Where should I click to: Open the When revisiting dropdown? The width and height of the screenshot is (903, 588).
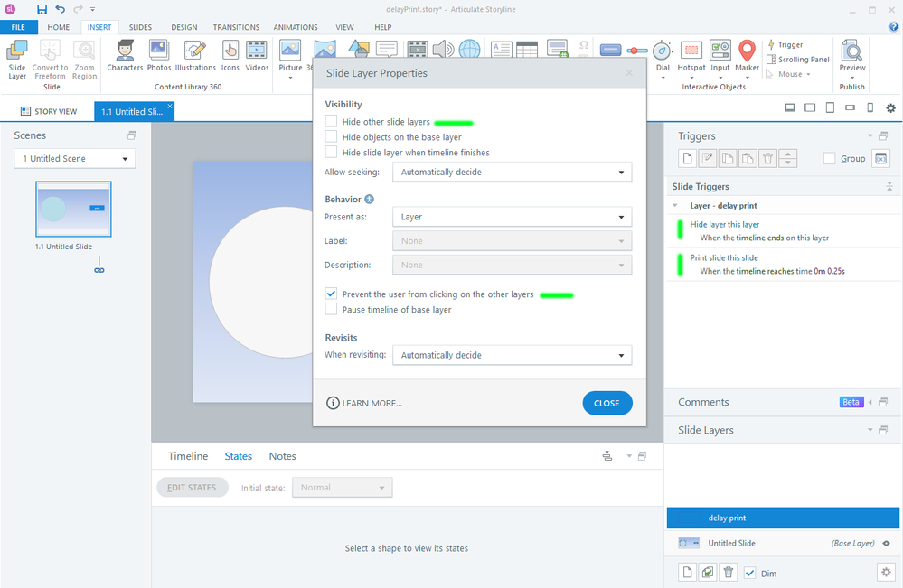point(512,356)
